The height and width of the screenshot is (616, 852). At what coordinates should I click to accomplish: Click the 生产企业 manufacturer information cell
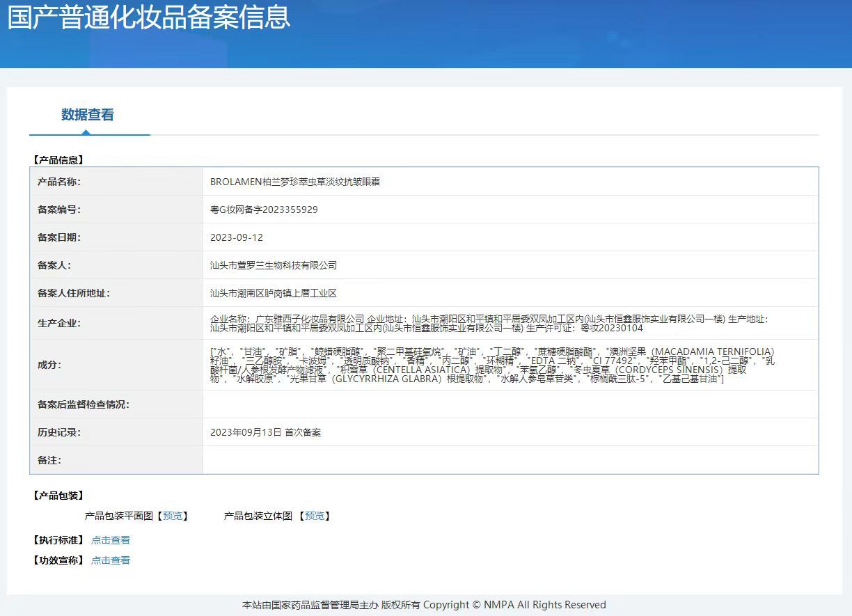click(x=487, y=322)
